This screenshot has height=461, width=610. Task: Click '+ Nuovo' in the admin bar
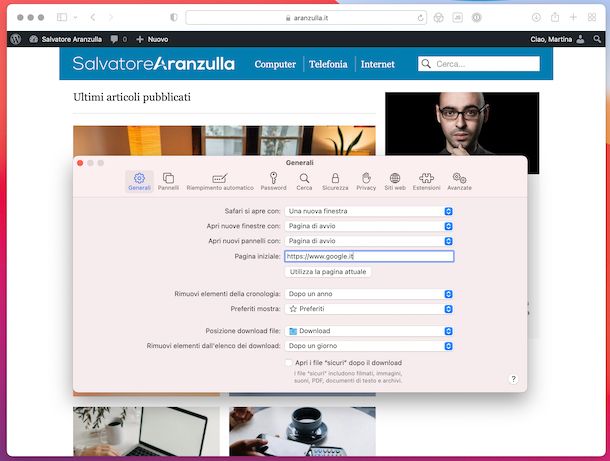click(152, 39)
